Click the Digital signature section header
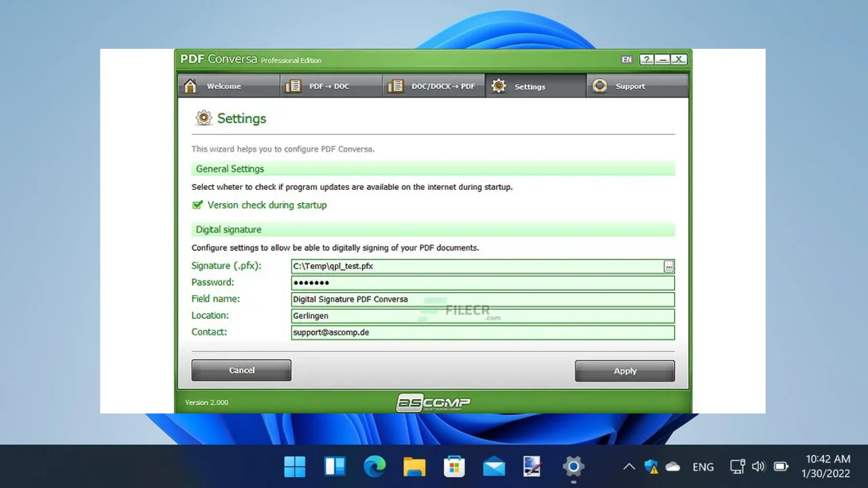868x488 pixels. [x=433, y=230]
